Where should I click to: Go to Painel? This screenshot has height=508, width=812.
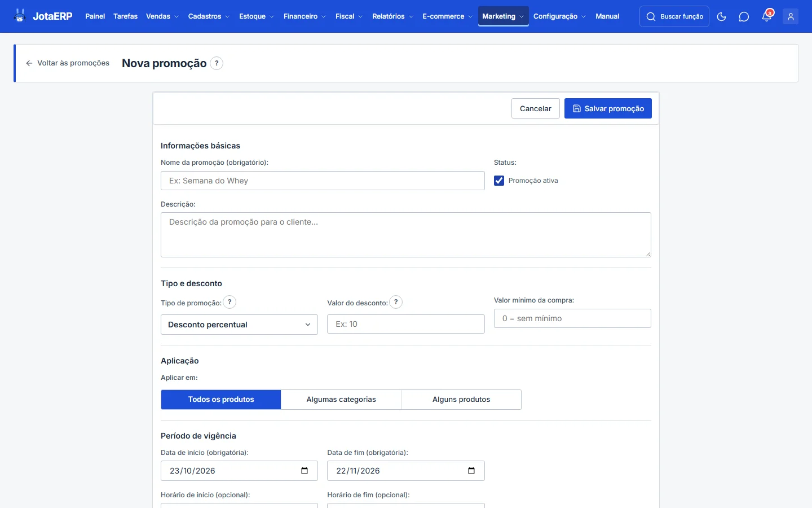(95, 16)
